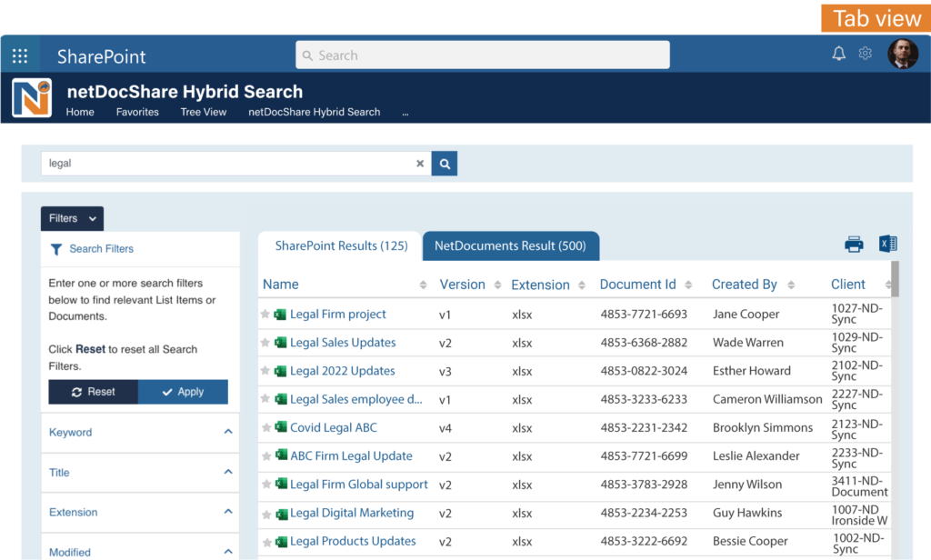This screenshot has height=560, width=931.
Task: Favorite the Legal Sales employee document
Action: pyautogui.click(x=265, y=398)
